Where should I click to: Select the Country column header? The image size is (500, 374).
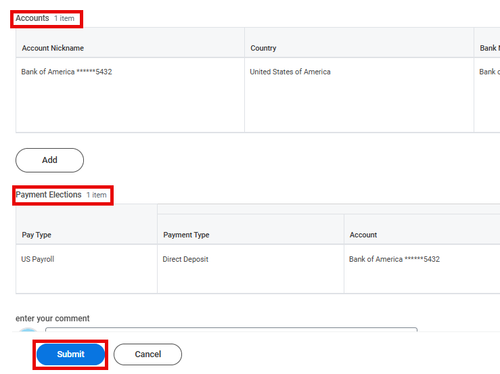263,48
